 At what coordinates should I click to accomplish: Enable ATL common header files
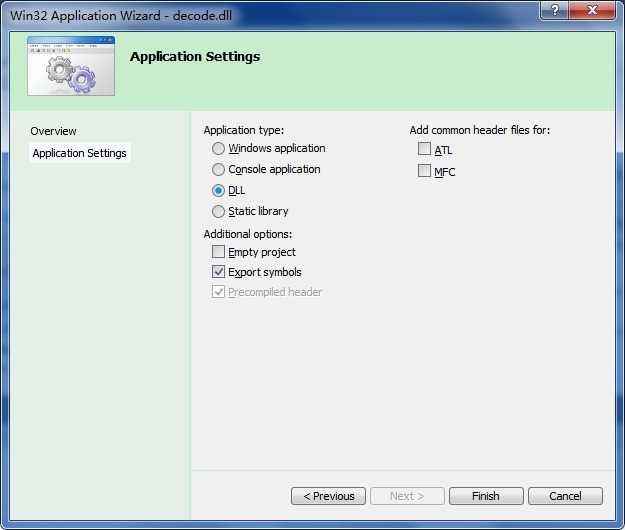[424, 149]
